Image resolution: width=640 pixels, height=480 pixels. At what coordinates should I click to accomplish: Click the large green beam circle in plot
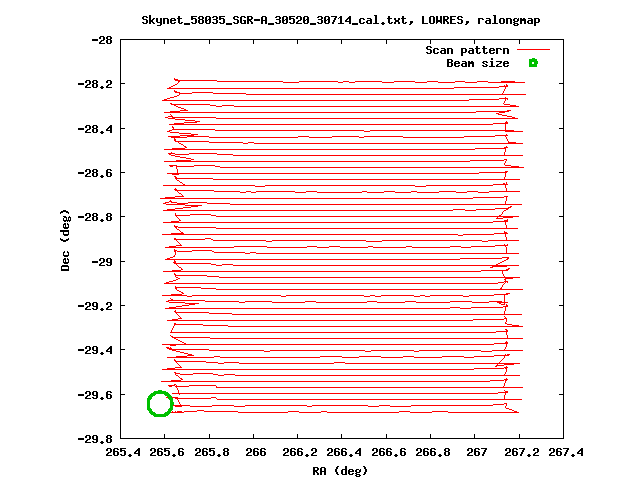click(160, 404)
